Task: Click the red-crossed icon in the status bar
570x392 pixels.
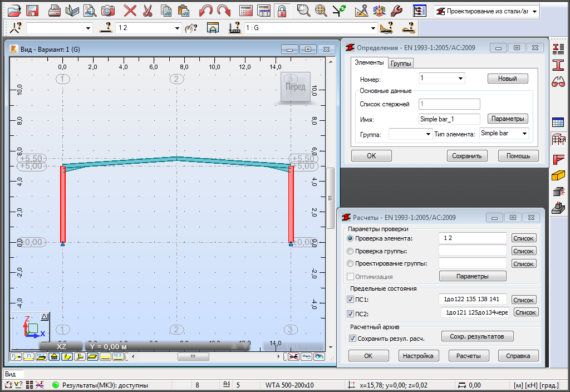Action: click(x=40, y=385)
